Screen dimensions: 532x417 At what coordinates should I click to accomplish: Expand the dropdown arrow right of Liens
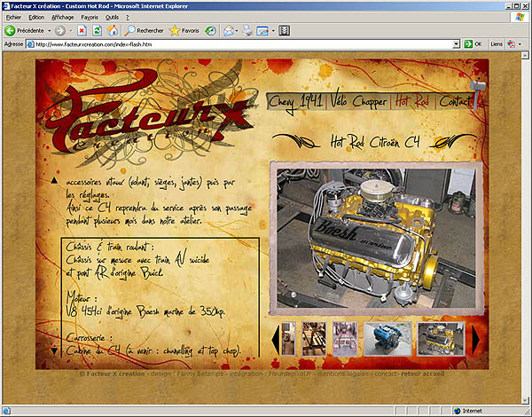click(x=520, y=44)
